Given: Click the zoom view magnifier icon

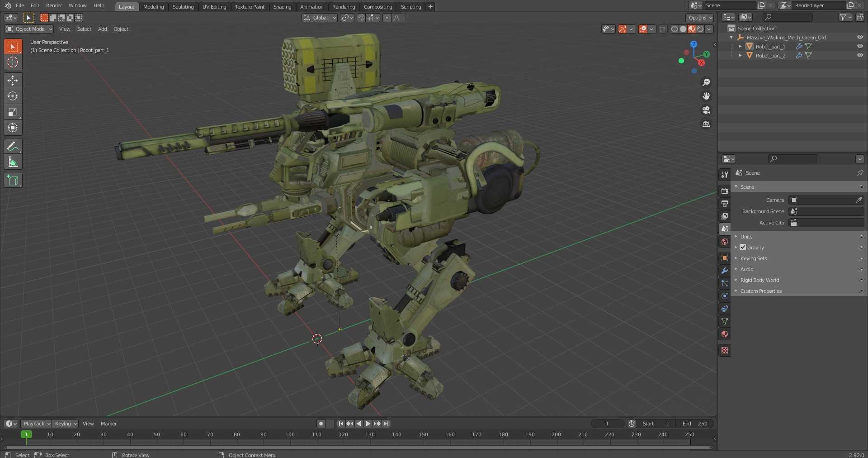Looking at the screenshot, I should pos(706,82).
